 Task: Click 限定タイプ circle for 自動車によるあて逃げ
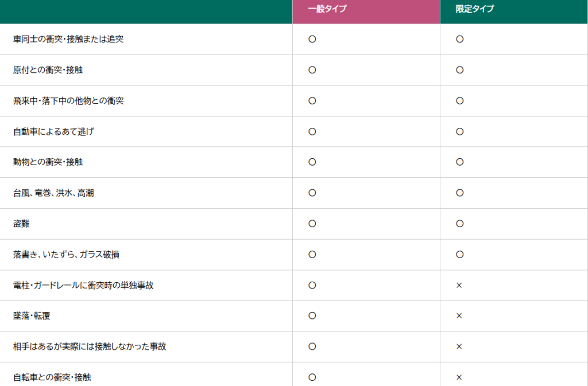click(x=459, y=131)
